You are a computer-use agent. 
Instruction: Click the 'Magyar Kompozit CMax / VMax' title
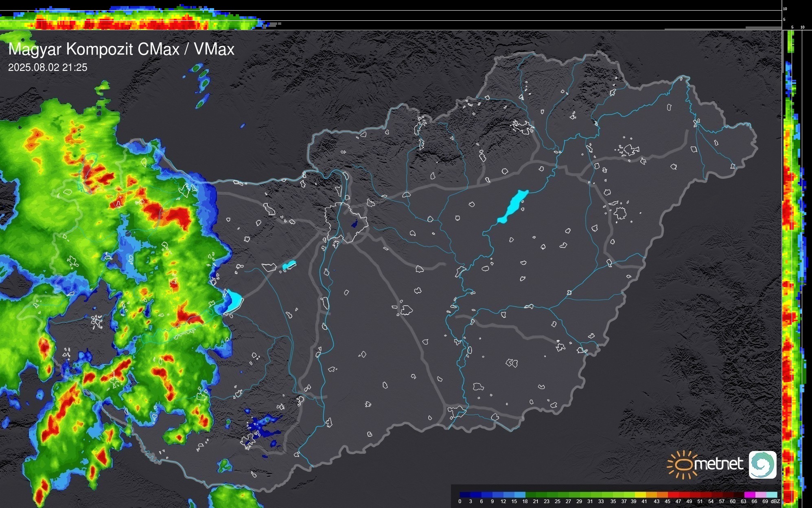[x=121, y=49]
